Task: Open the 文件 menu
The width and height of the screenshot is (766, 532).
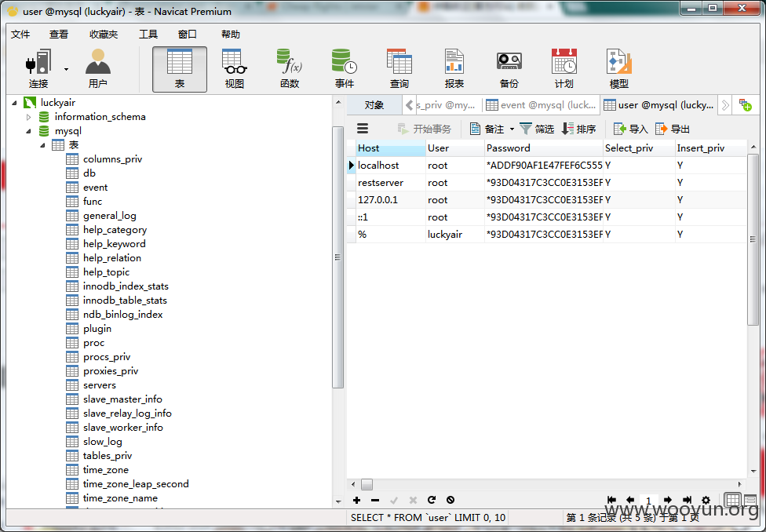Action: 20,35
